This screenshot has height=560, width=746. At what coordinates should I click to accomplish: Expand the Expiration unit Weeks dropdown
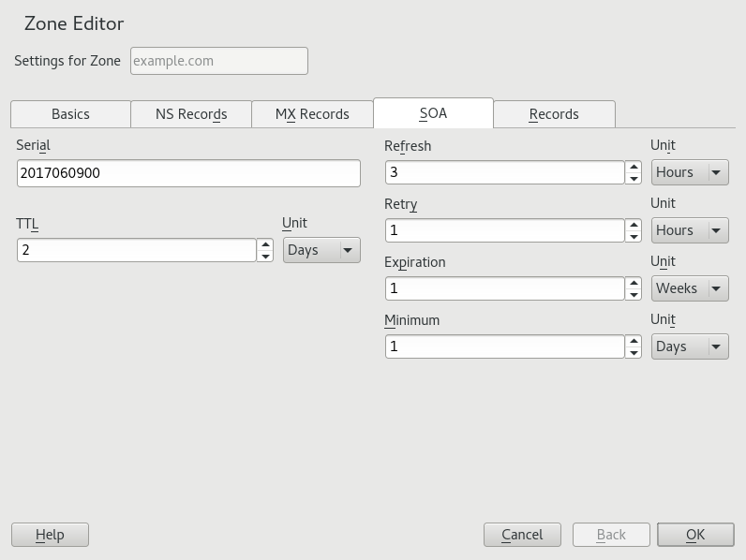click(x=690, y=288)
